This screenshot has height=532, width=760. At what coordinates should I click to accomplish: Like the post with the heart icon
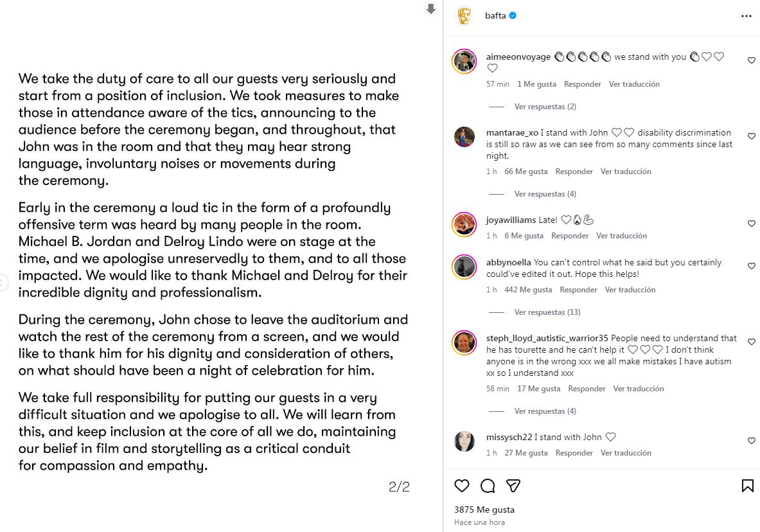tap(461, 486)
